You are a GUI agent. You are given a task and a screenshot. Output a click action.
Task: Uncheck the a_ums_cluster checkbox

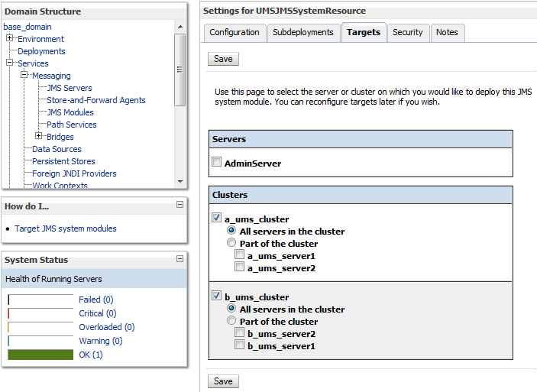coord(216,217)
